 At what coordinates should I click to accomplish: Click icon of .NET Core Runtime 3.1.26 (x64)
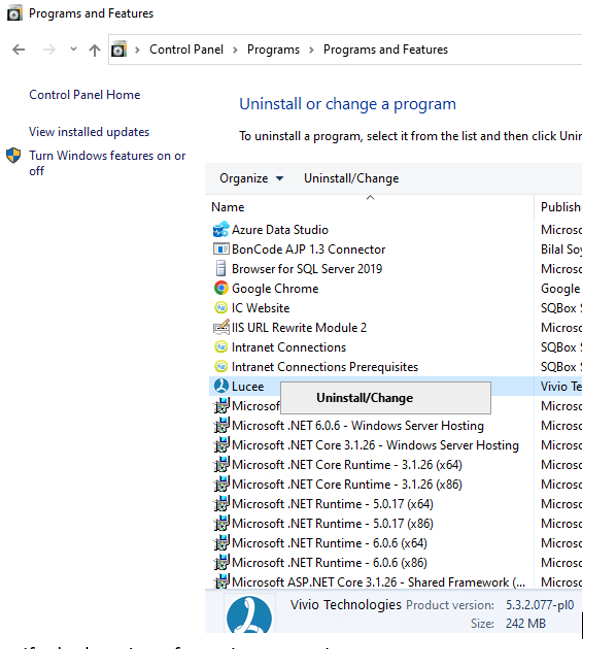coord(221,464)
